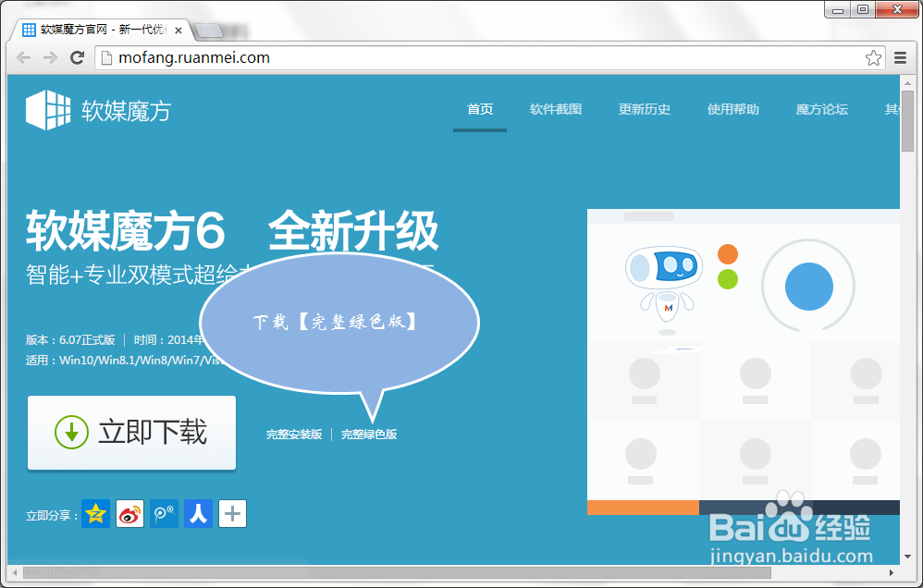Open more share options plus icon

coord(232,514)
